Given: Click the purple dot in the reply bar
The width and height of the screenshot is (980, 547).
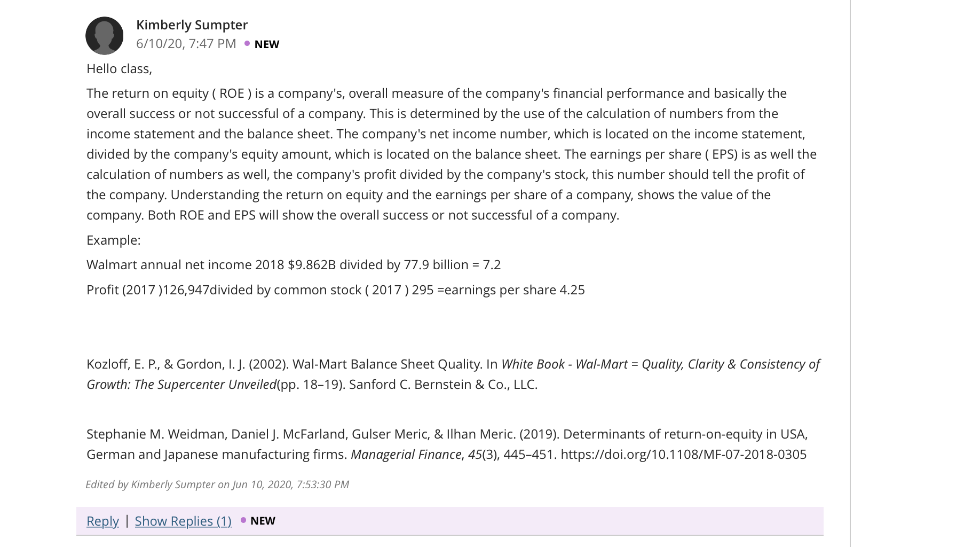Looking at the screenshot, I should (243, 520).
